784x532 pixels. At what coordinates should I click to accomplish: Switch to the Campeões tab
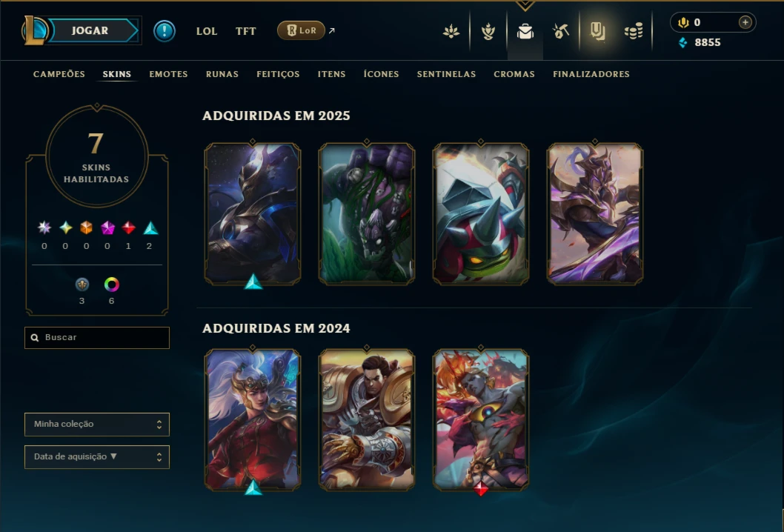[x=59, y=74]
